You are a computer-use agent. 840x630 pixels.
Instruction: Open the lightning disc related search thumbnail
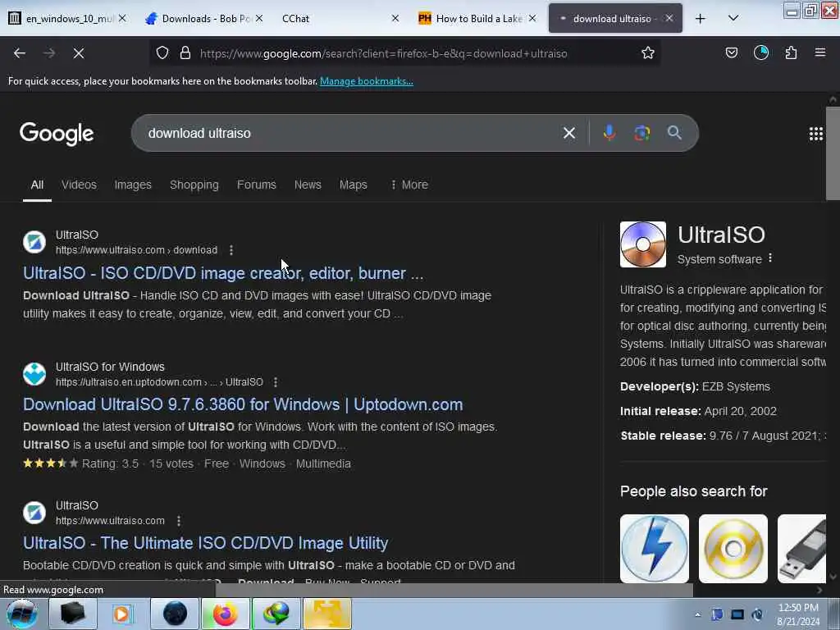(x=655, y=549)
